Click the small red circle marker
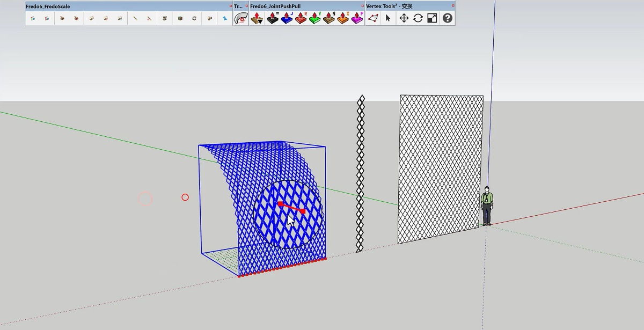 [x=185, y=197]
